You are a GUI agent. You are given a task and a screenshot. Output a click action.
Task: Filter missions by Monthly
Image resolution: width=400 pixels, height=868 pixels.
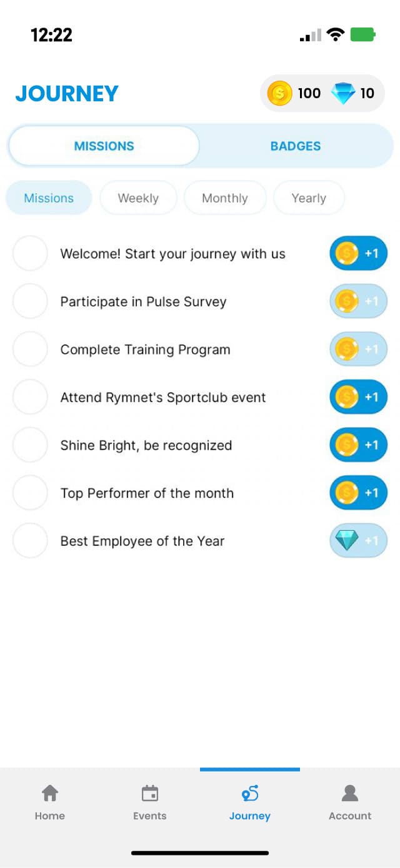[225, 198]
